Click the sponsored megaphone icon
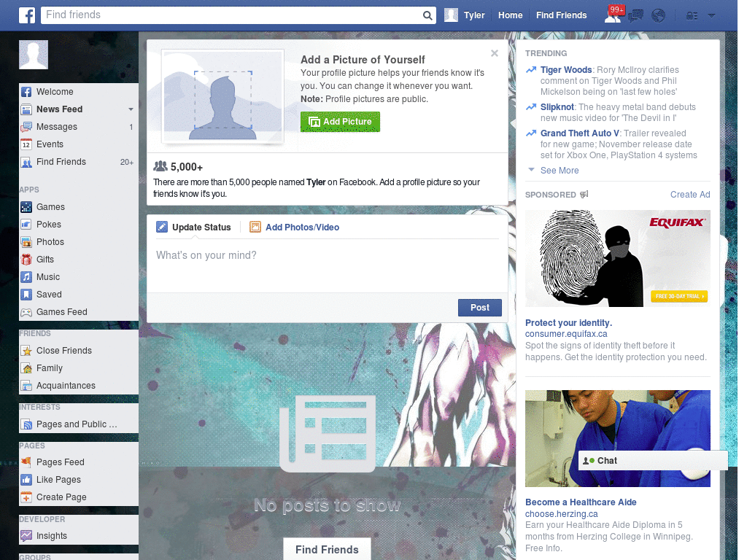 584,194
